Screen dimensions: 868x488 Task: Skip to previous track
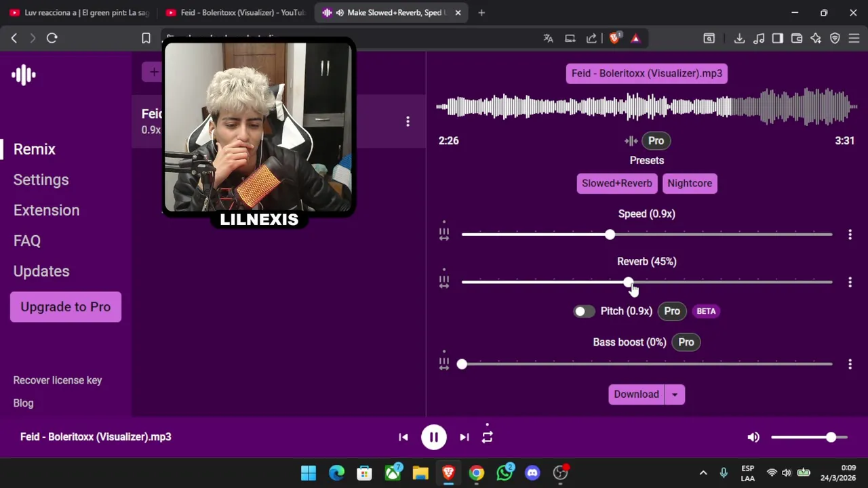(403, 437)
